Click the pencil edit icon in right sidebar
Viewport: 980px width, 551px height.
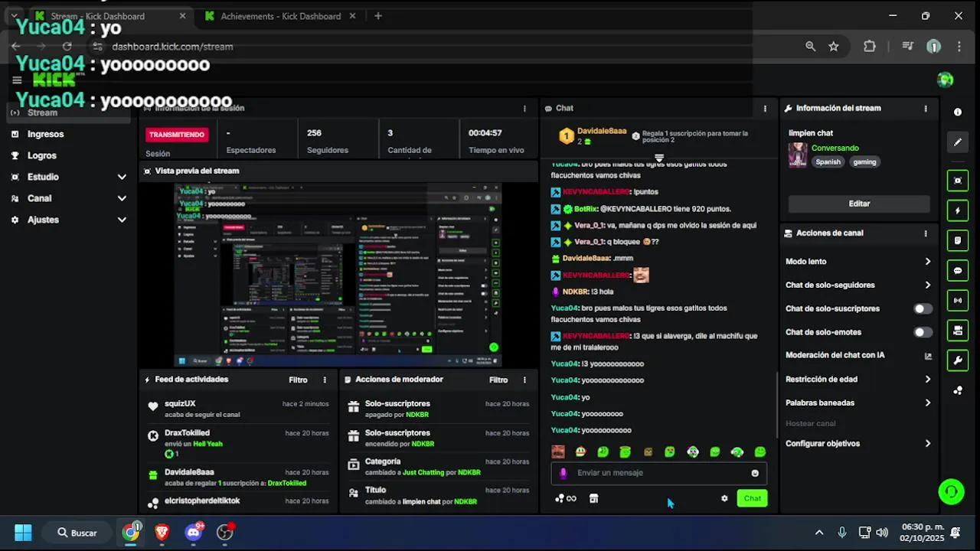957,142
